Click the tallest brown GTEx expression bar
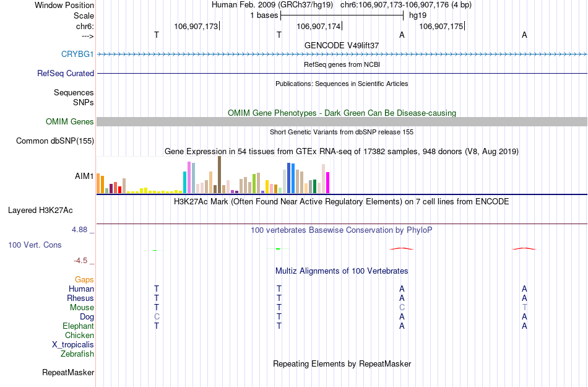The width and height of the screenshot is (588, 387). (219, 175)
